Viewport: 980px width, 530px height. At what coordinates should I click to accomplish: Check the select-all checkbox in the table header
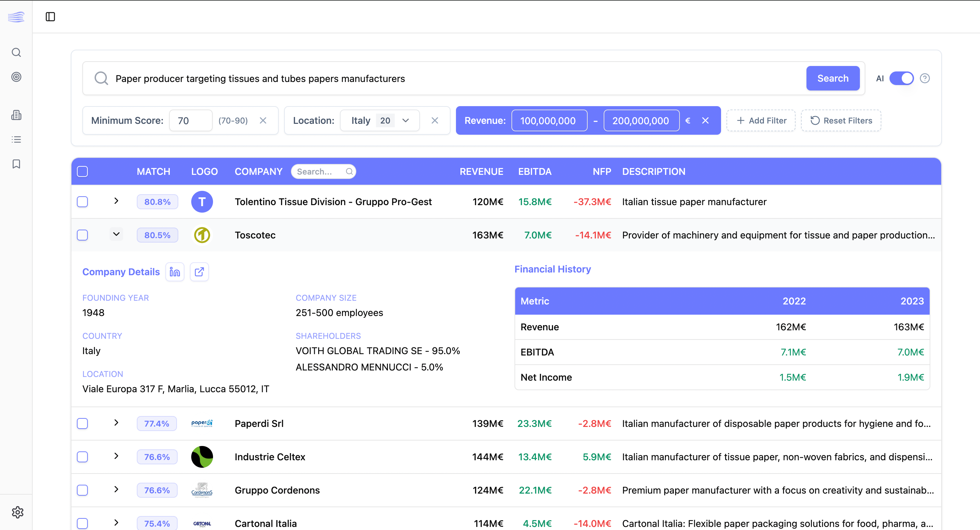pyautogui.click(x=82, y=171)
